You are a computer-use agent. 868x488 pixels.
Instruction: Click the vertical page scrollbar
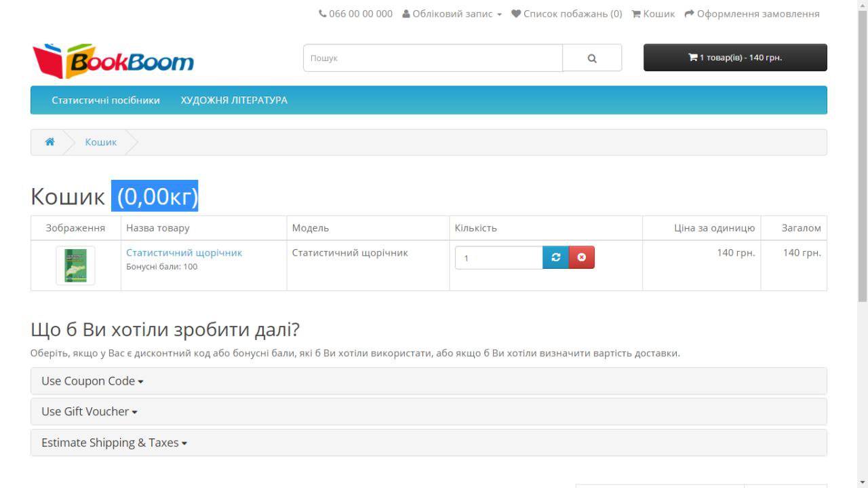(x=863, y=156)
